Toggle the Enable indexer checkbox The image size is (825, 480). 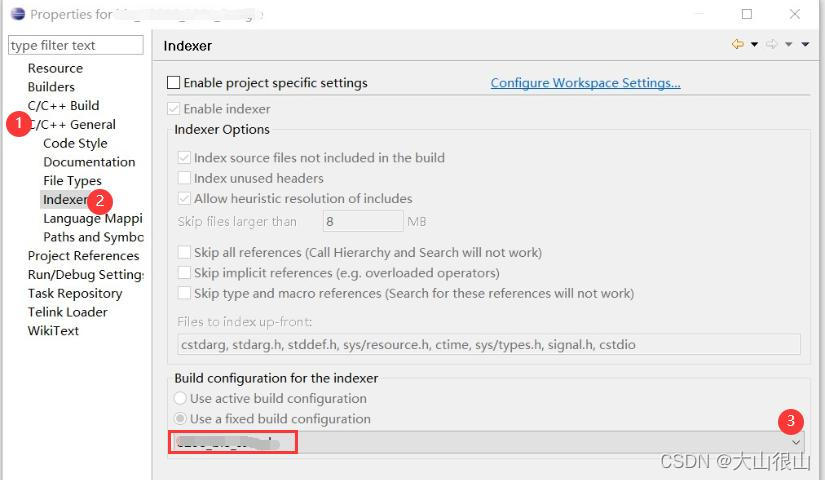[173, 109]
